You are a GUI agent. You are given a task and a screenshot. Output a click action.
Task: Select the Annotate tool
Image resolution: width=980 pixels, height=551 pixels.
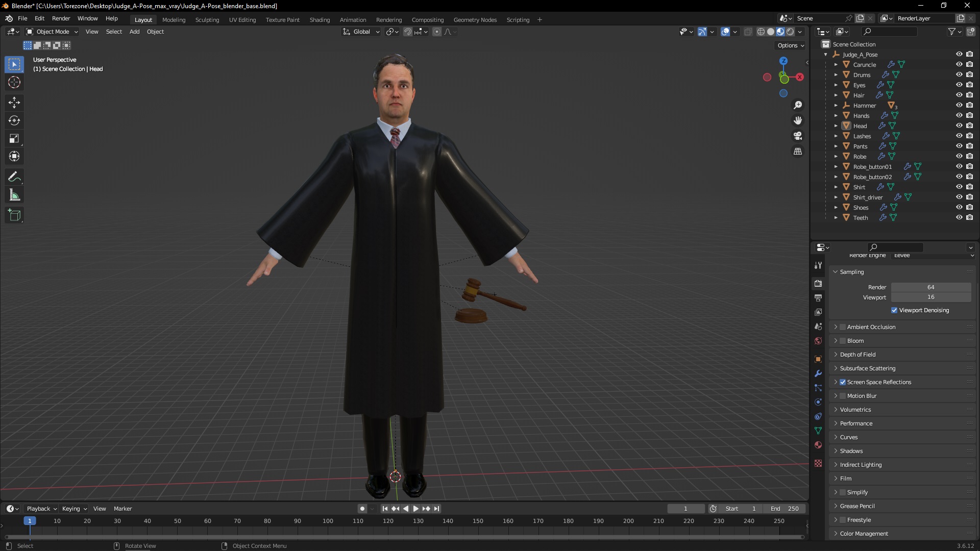[14, 177]
